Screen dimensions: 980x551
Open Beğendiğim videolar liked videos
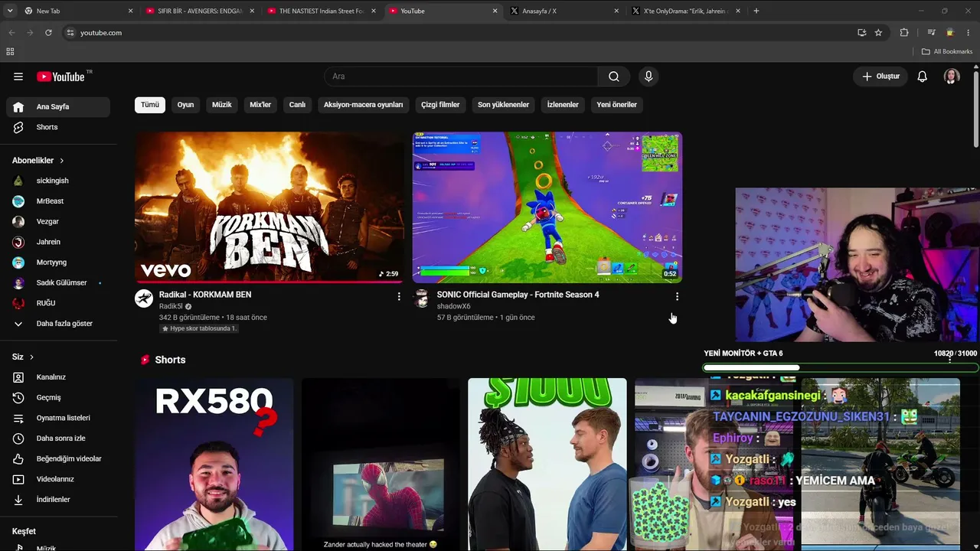point(58,459)
